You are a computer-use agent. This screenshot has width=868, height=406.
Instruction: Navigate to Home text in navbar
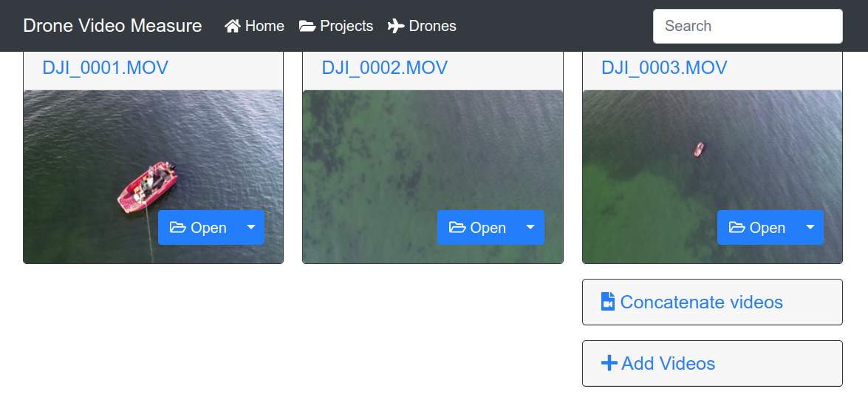pyautogui.click(x=264, y=26)
